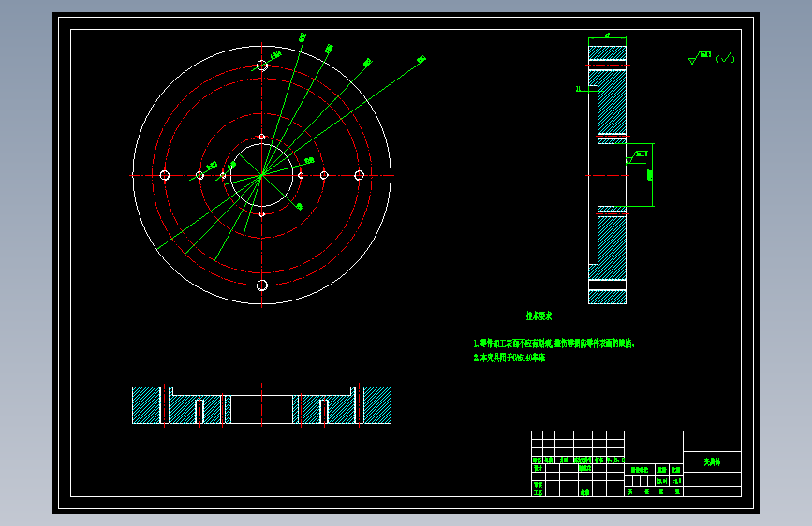Select the leftmost bolt hole on horizontal centerline
Viewport: 812px width, 526px height.
pos(165,176)
